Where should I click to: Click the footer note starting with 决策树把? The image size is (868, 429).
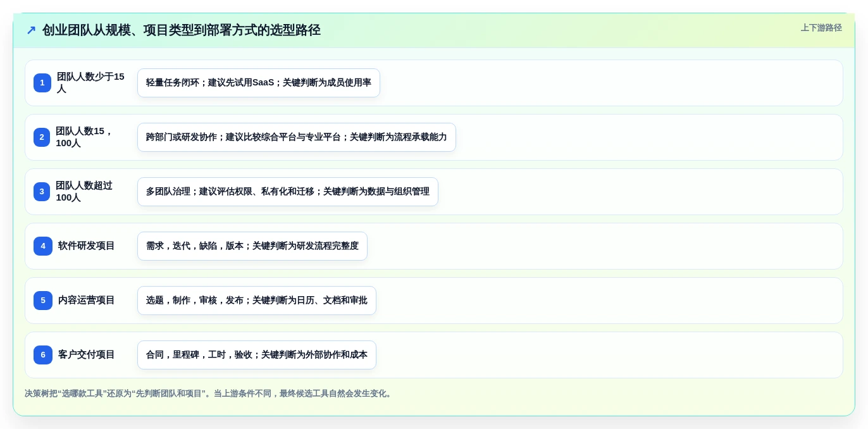coord(209,394)
